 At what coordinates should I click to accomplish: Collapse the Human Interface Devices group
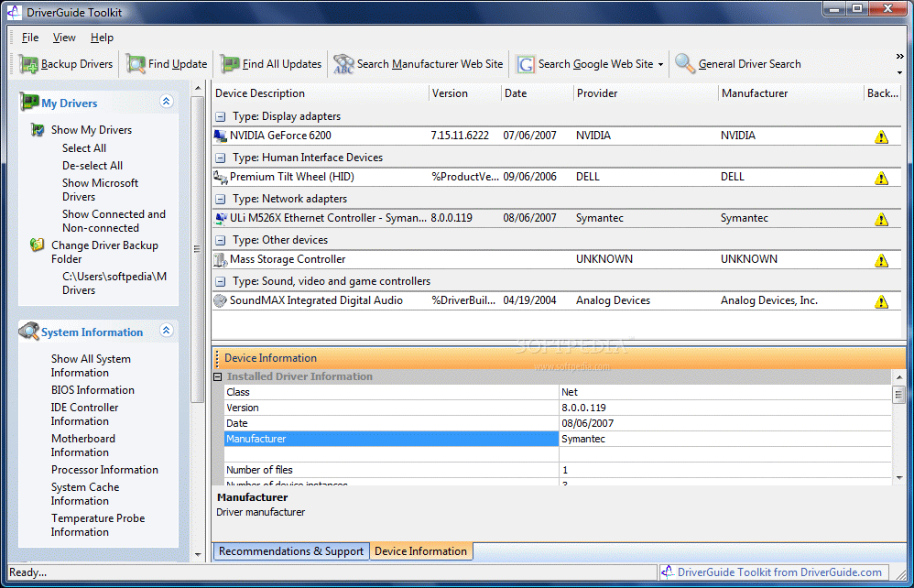click(x=221, y=158)
